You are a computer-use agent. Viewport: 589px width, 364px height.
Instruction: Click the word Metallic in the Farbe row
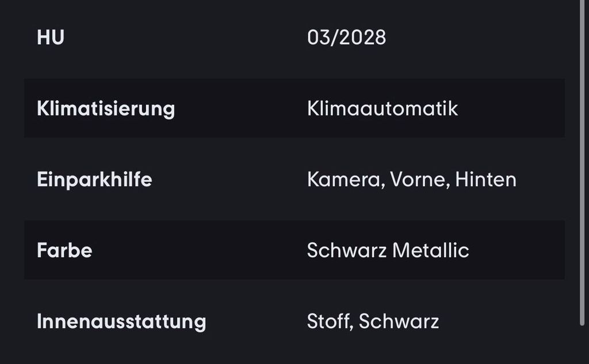[431, 251]
